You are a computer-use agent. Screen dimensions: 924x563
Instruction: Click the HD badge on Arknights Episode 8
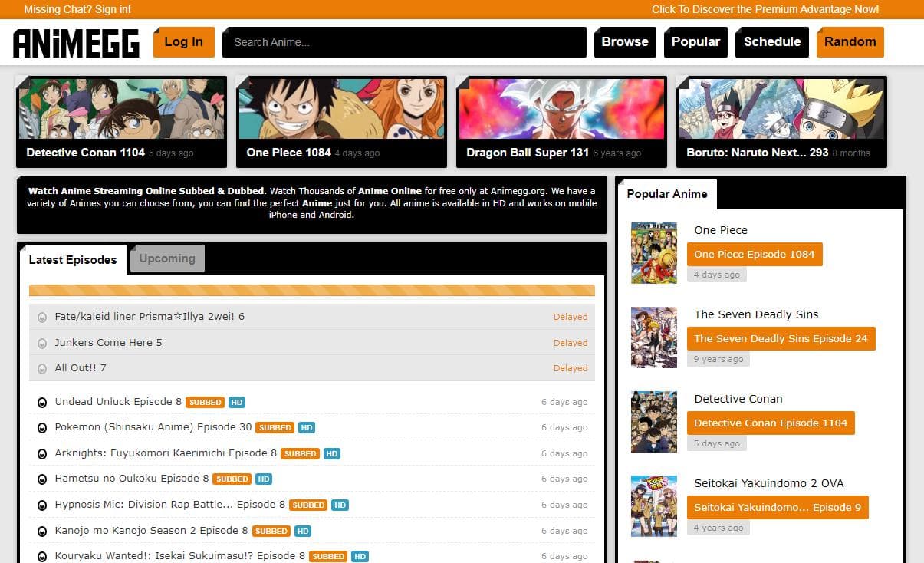332,453
